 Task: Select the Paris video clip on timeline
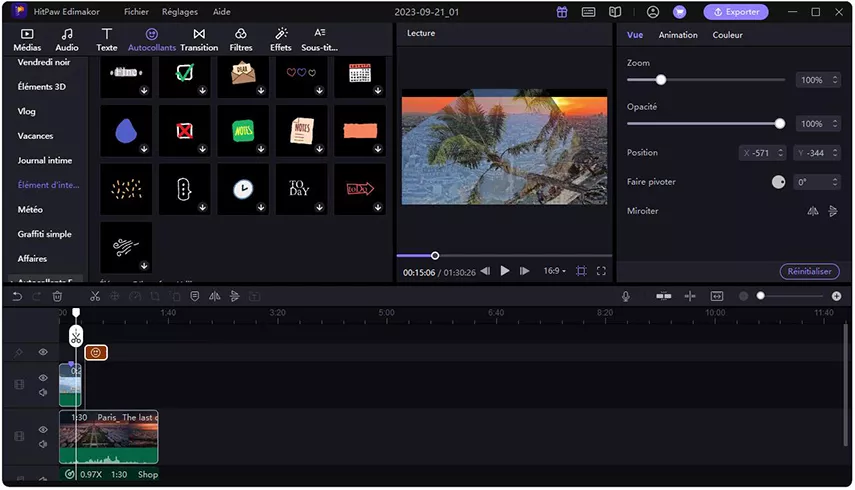[109, 437]
